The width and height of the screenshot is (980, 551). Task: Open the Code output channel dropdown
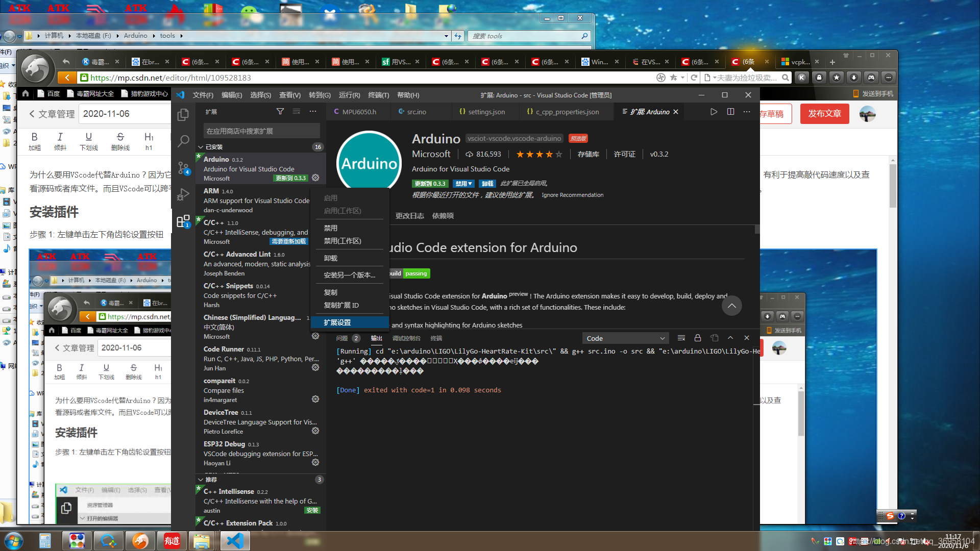coord(625,338)
